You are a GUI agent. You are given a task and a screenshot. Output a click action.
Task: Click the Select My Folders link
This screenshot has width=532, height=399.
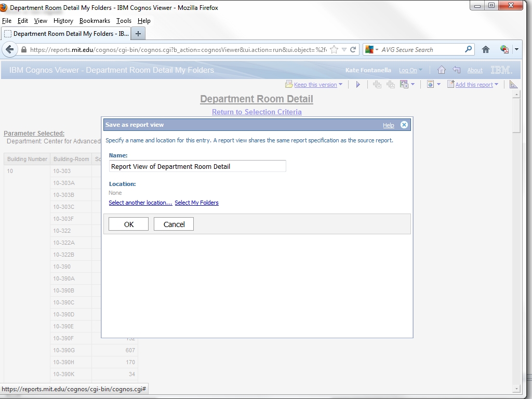coord(196,203)
